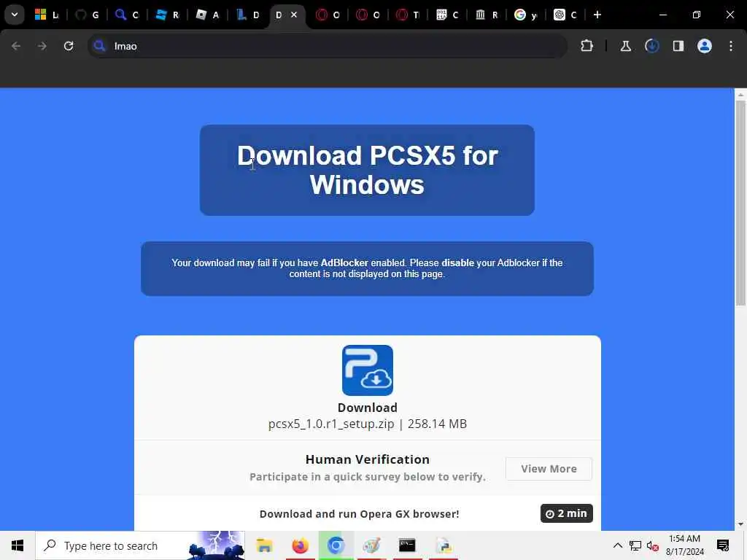Click the Download PCSX5 for Windows heading
The width and height of the screenshot is (747, 560).
[x=368, y=170]
